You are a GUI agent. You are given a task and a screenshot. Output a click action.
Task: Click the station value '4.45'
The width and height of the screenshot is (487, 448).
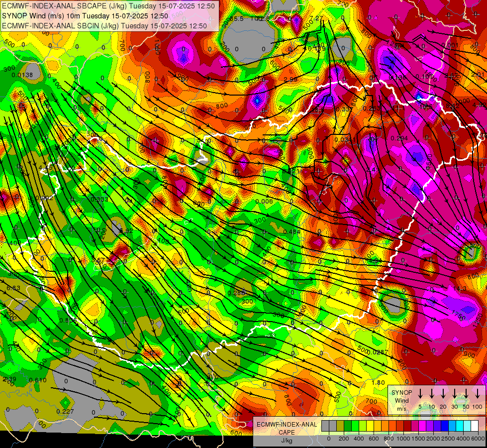click(x=46, y=167)
